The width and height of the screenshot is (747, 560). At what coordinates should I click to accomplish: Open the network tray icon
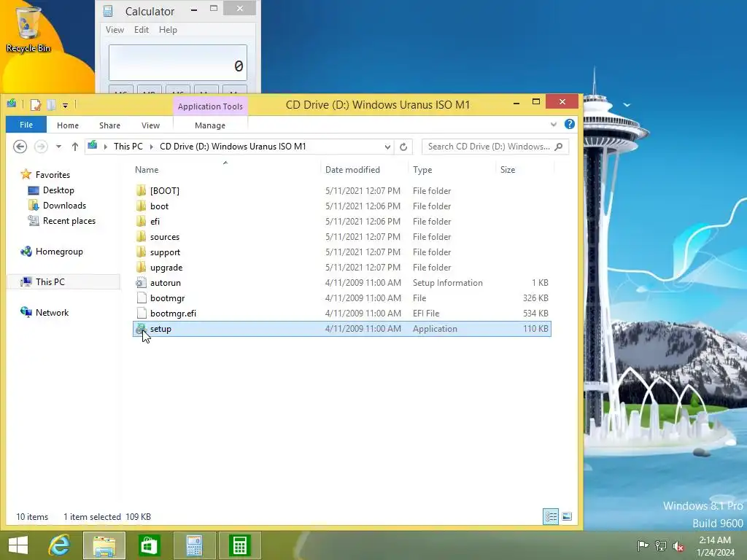[x=661, y=545]
